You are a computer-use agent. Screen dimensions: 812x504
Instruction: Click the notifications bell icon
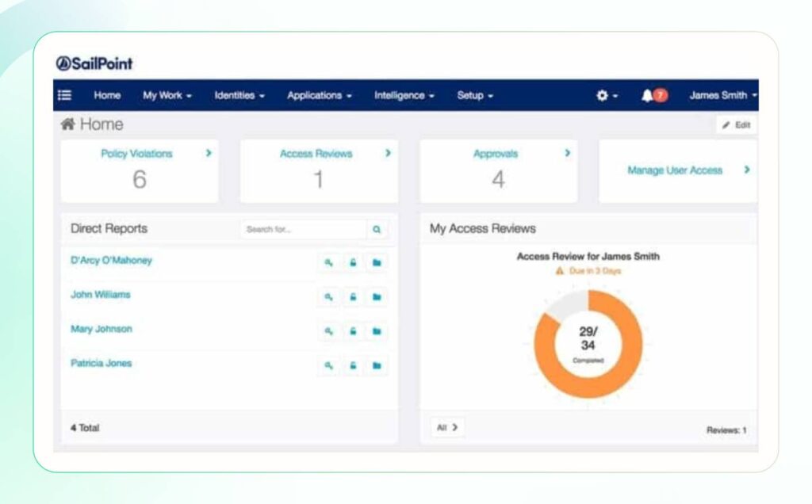648,95
